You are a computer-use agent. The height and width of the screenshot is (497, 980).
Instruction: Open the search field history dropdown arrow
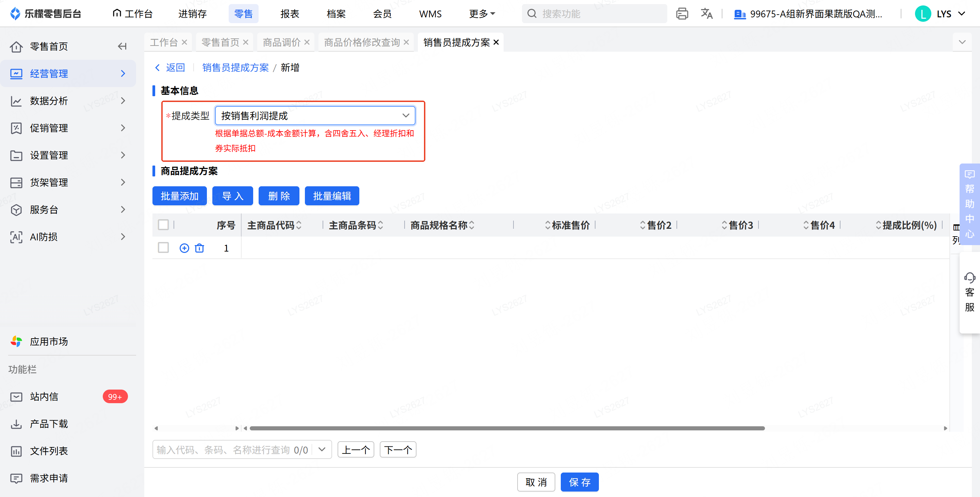click(x=322, y=449)
